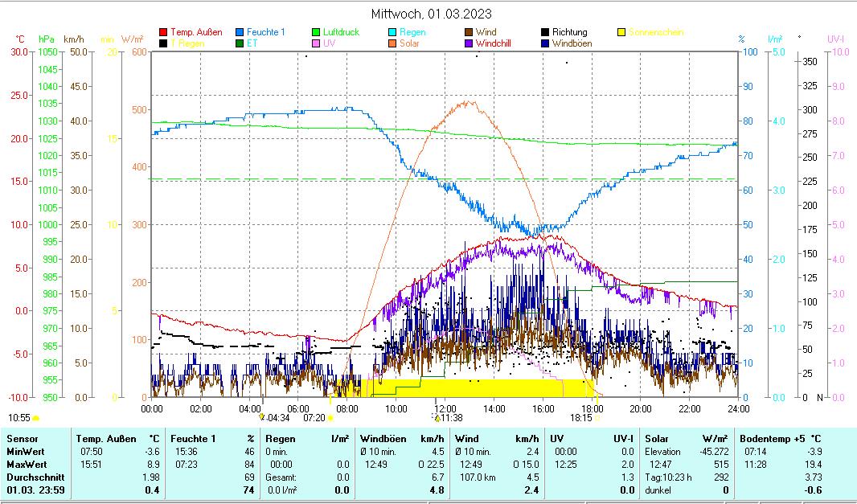Click the Tag:10:23 h day length entry
The image size is (857, 504).
[668, 477]
